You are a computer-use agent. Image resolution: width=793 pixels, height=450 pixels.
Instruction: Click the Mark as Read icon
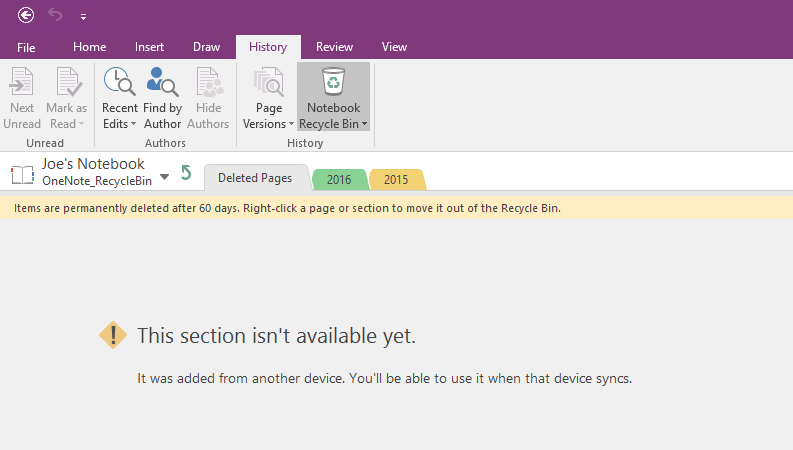point(67,82)
